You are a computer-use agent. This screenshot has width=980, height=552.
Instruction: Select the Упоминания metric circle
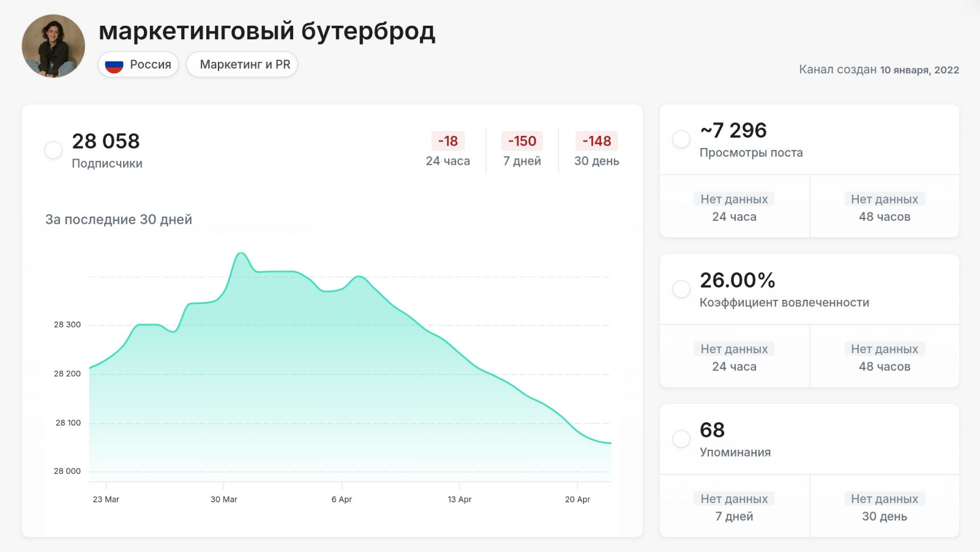(681, 438)
